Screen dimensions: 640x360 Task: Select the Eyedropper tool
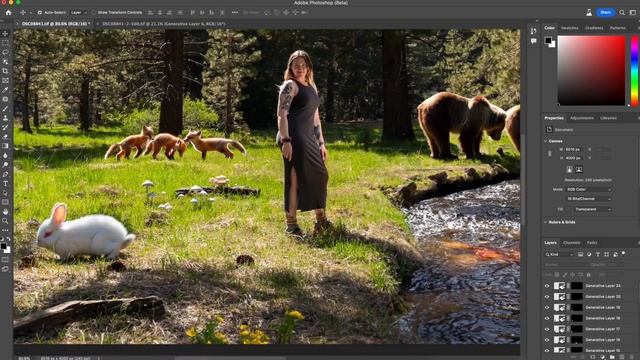click(x=5, y=90)
